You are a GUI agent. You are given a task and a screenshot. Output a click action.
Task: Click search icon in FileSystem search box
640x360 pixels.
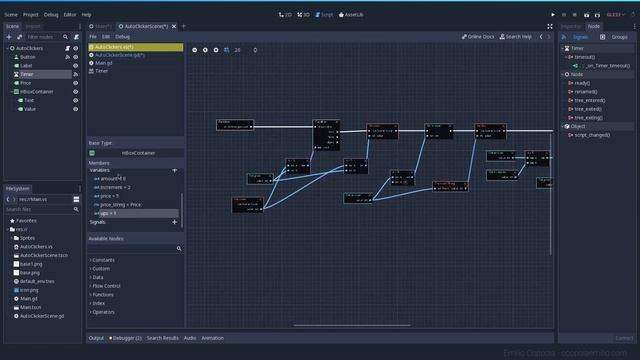[x=76, y=209]
